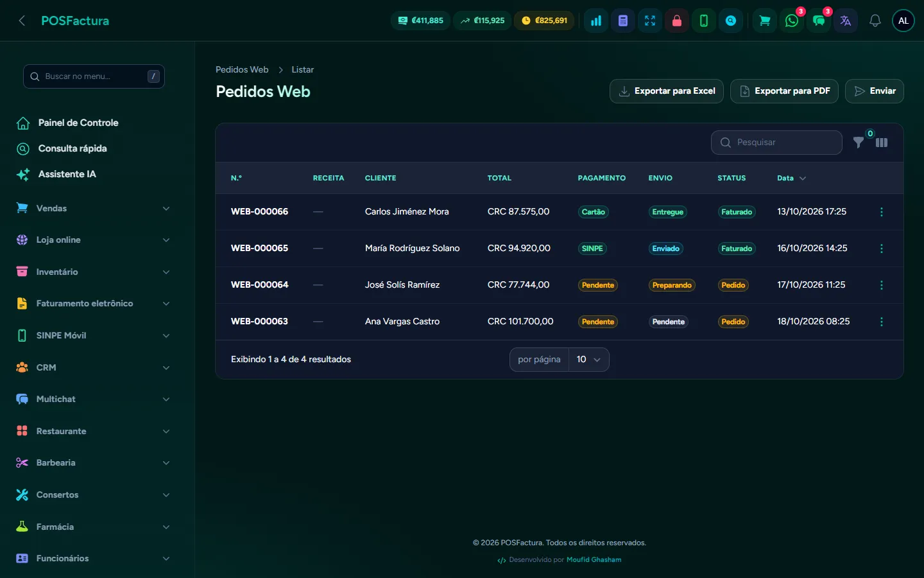Toggle fullscreen with the expand arrows icon
924x578 pixels.
click(x=650, y=21)
